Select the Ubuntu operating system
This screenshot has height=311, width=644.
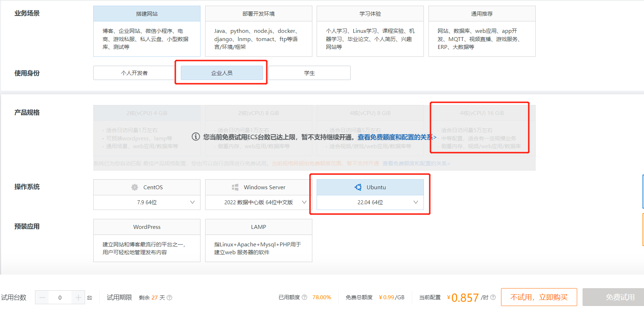370,187
